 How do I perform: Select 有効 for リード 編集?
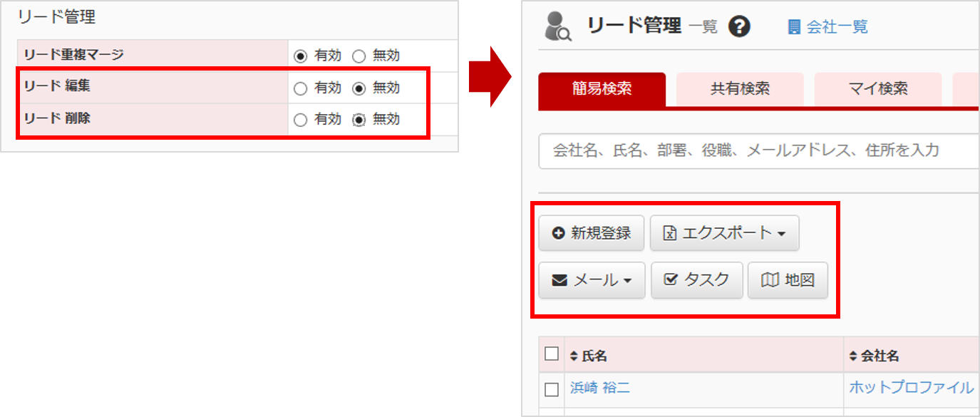(x=300, y=88)
